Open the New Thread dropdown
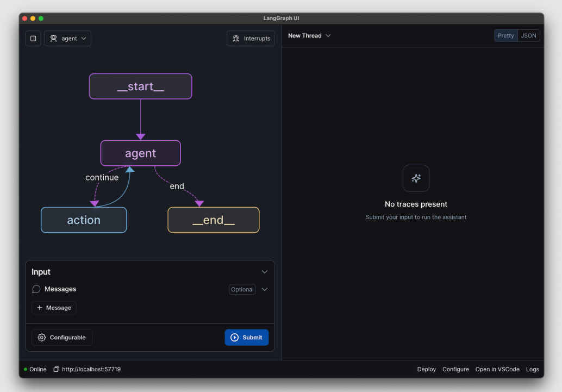The image size is (562, 392). coord(309,35)
